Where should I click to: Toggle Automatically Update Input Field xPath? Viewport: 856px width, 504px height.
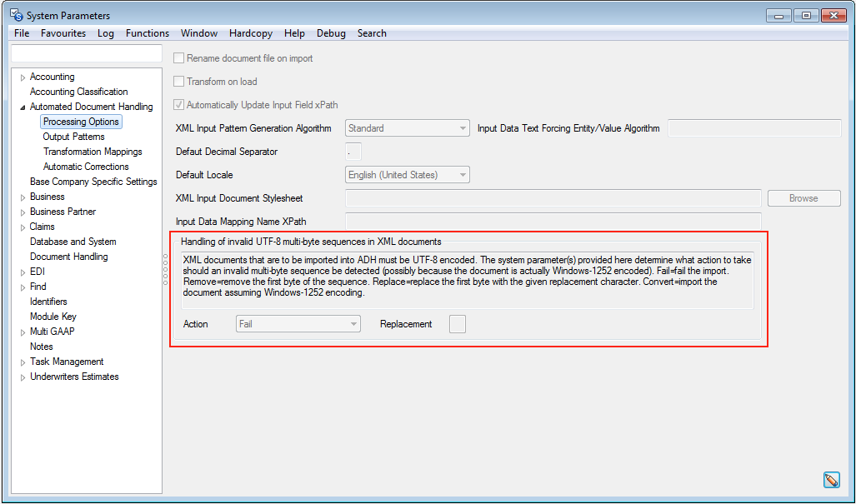point(178,105)
